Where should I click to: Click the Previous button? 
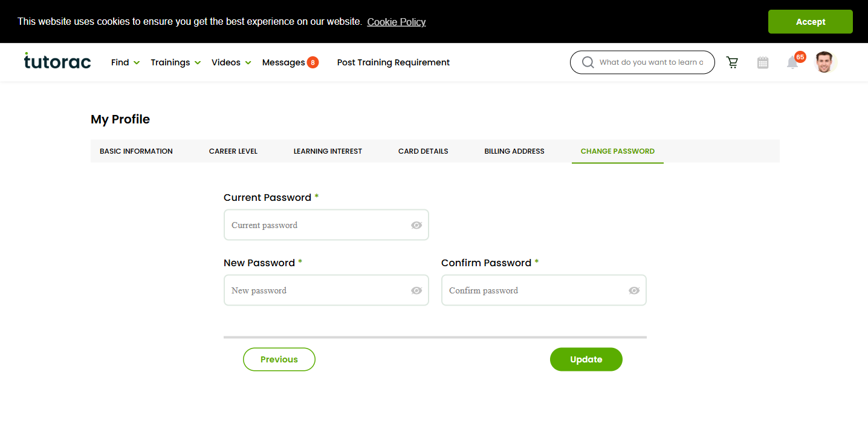pyautogui.click(x=279, y=359)
